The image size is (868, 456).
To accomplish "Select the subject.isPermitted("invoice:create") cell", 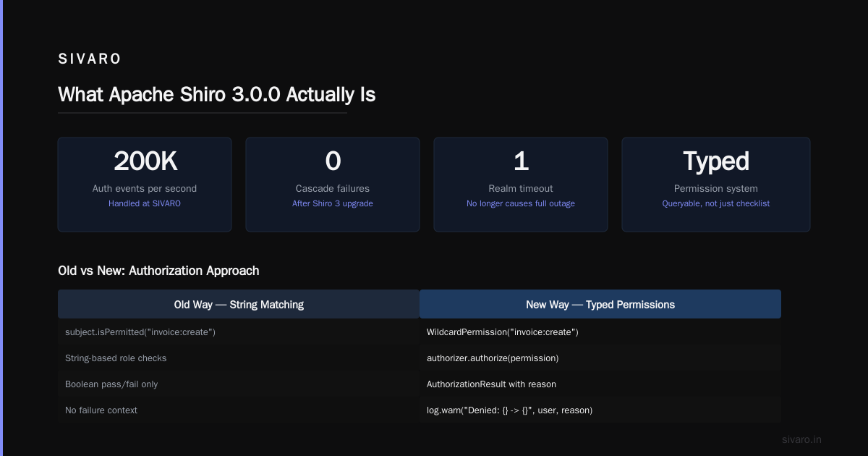I will coord(239,332).
